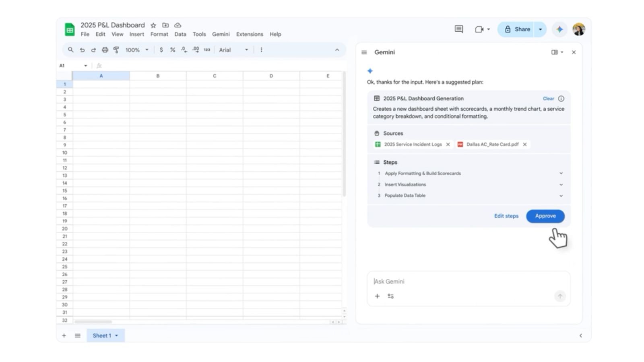Click the redo arrow
644x362 pixels.
[x=93, y=50]
